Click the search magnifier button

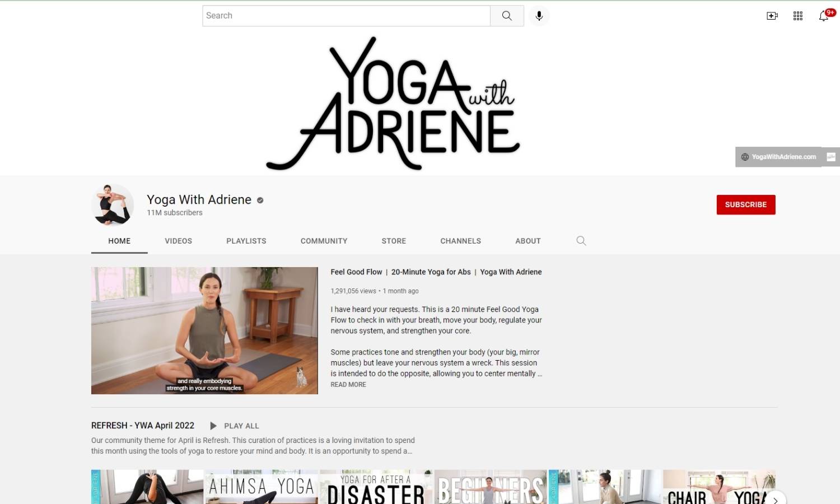coord(507,16)
